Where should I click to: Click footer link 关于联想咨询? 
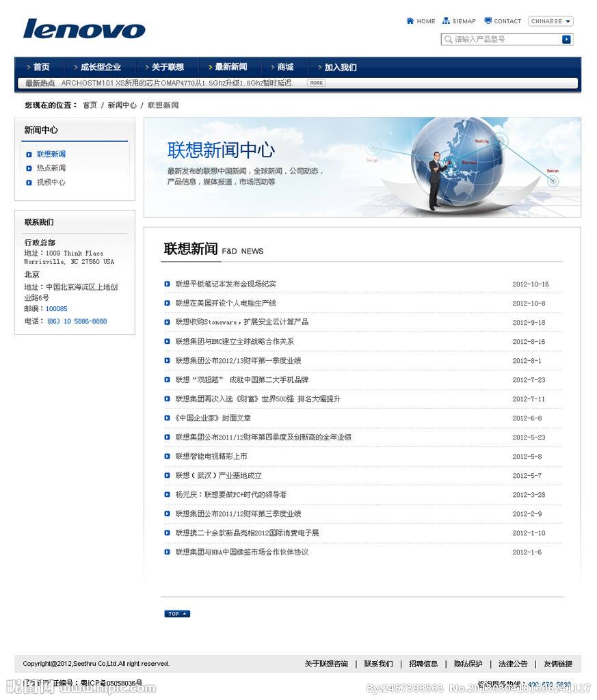click(x=326, y=664)
